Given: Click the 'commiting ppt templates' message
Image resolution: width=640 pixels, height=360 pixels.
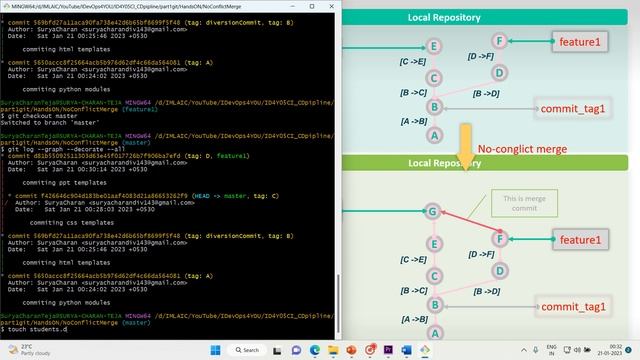Looking at the screenshot, I should tap(64, 182).
